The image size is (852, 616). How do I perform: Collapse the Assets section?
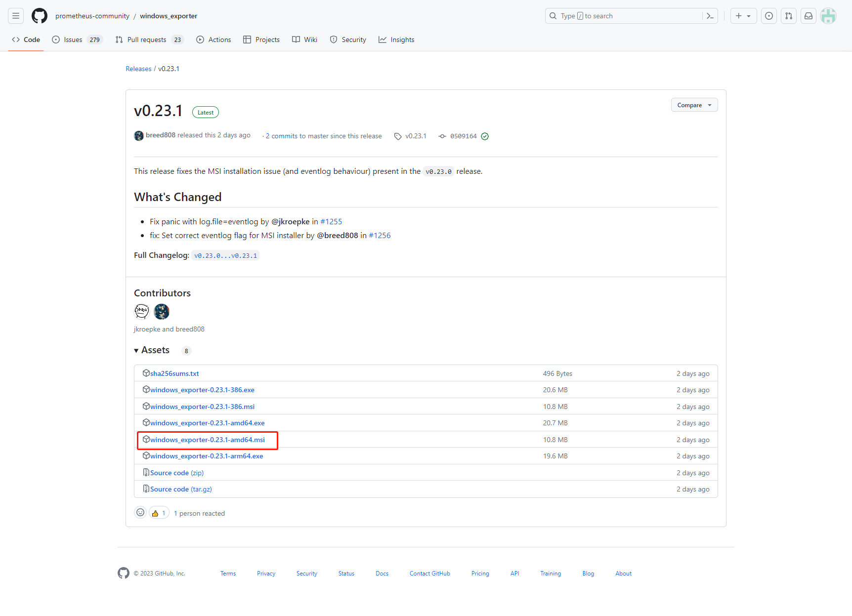(152, 350)
